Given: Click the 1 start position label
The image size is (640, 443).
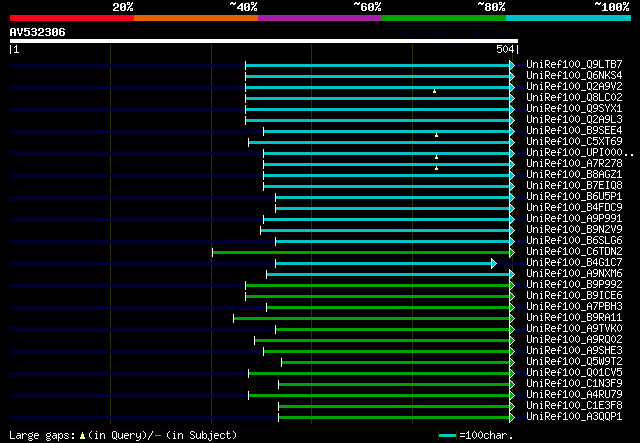Looking at the screenshot, I should coord(16,49).
